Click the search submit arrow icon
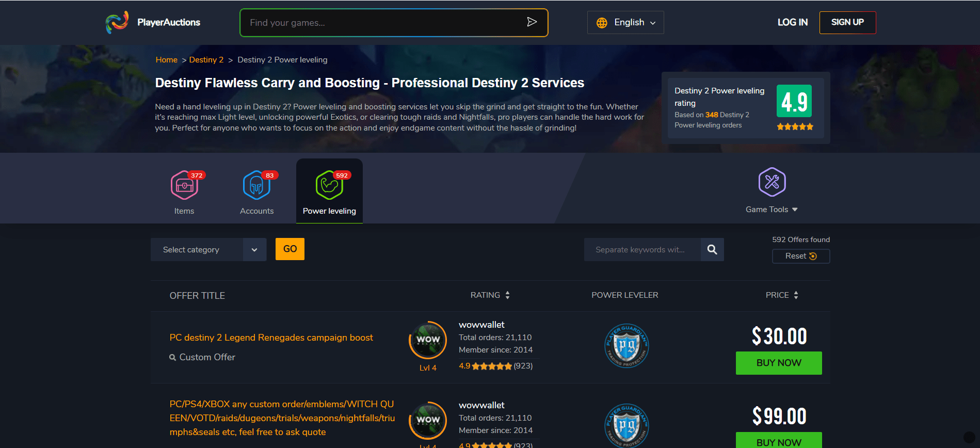This screenshot has height=448, width=980. point(532,22)
